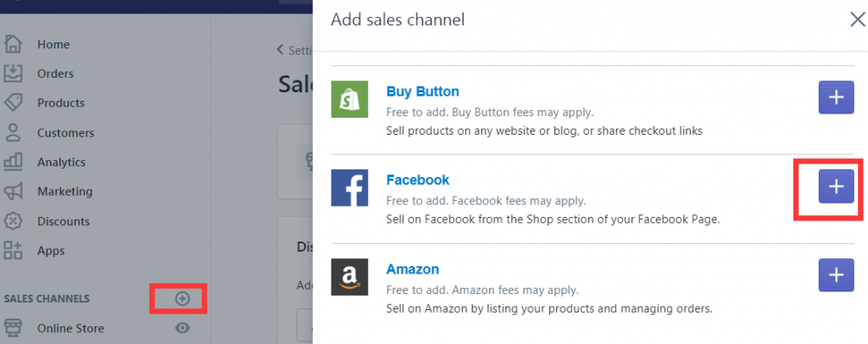
Task: Click the Analytics bar chart icon
Action: tap(13, 162)
